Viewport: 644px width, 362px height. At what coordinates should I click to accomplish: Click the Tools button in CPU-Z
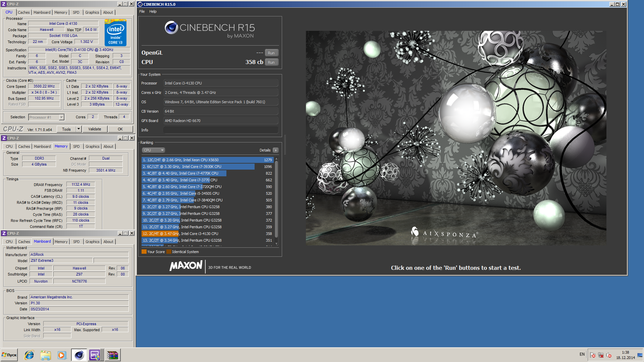66,129
